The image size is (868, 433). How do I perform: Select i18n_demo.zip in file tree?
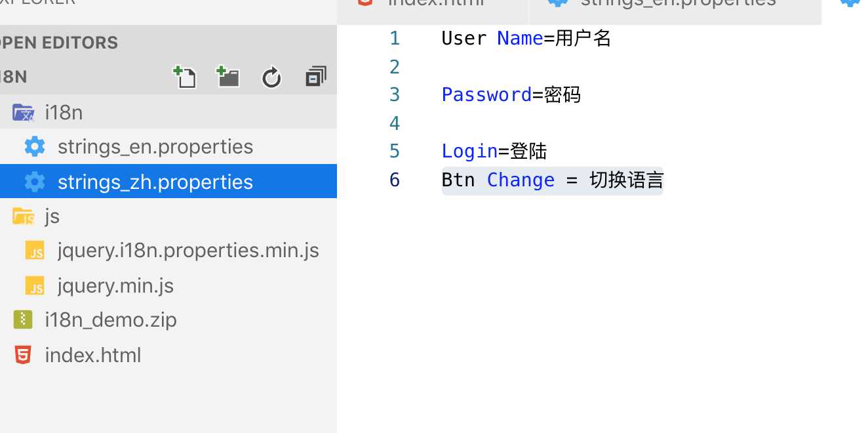pos(110,320)
